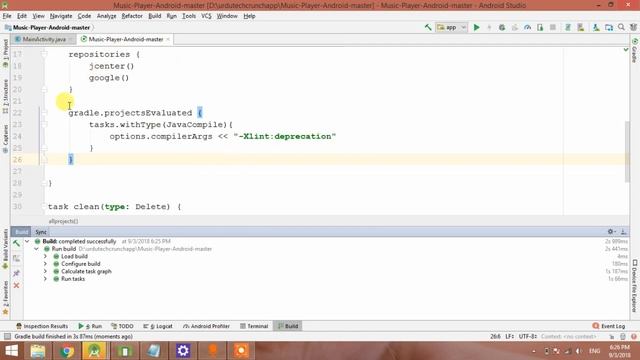Screen dimensions: 640x360
Task: Expand the Calculate task graph node
Action: coord(45,271)
